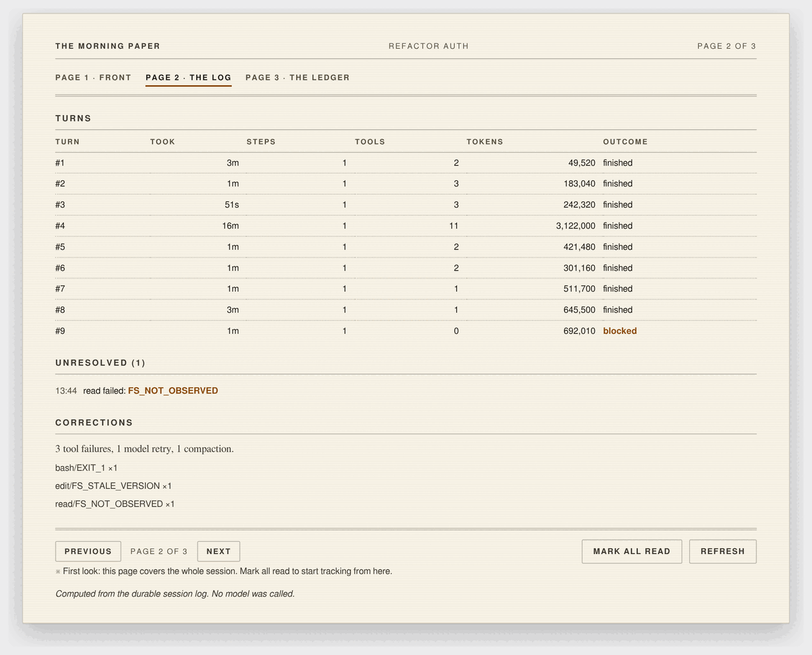Click the edit/FS_STALE_VERSION ×1 correction entry
The height and width of the screenshot is (655, 812).
(113, 486)
